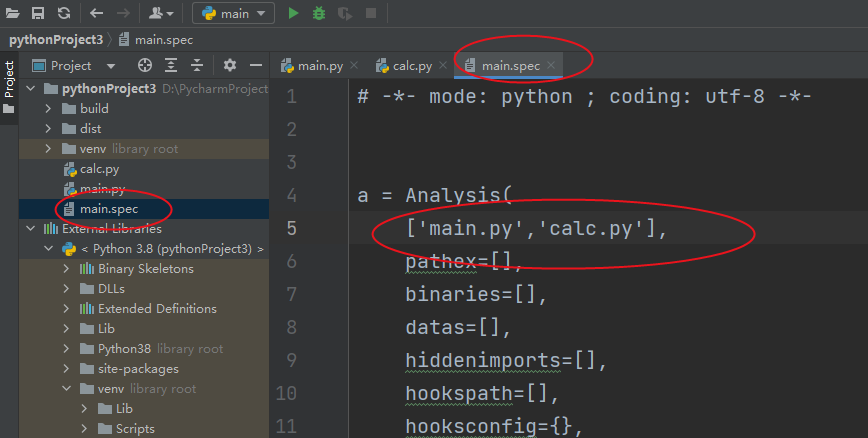Expand the Lib folder under Python 3.8
Viewport: 868px width, 438px height.
coord(66,328)
